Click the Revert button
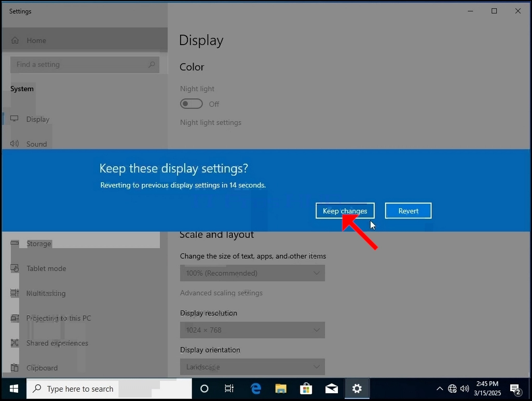This screenshot has width=532, height=401. (408, 211)
